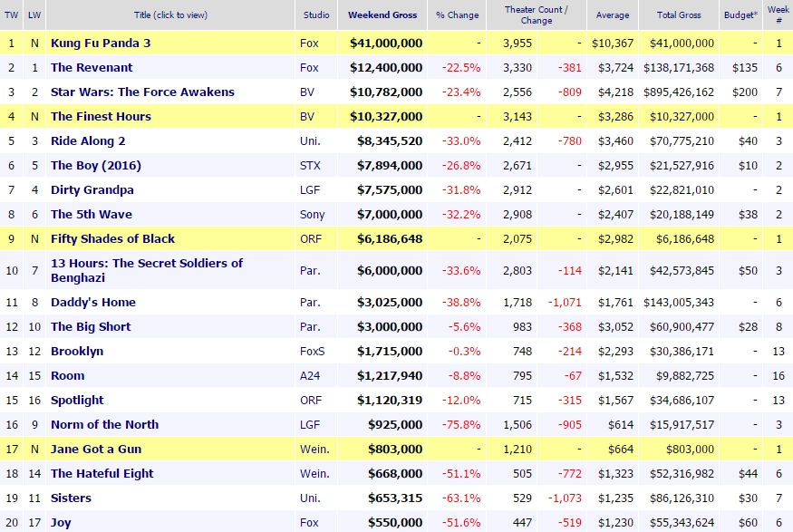Open Norm of the North link
This screenshot has height=532, width=793.
[105, 424]
